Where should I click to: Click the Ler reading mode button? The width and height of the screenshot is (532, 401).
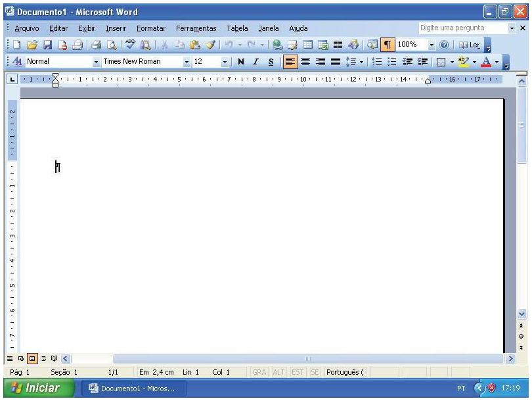point(470,45)
